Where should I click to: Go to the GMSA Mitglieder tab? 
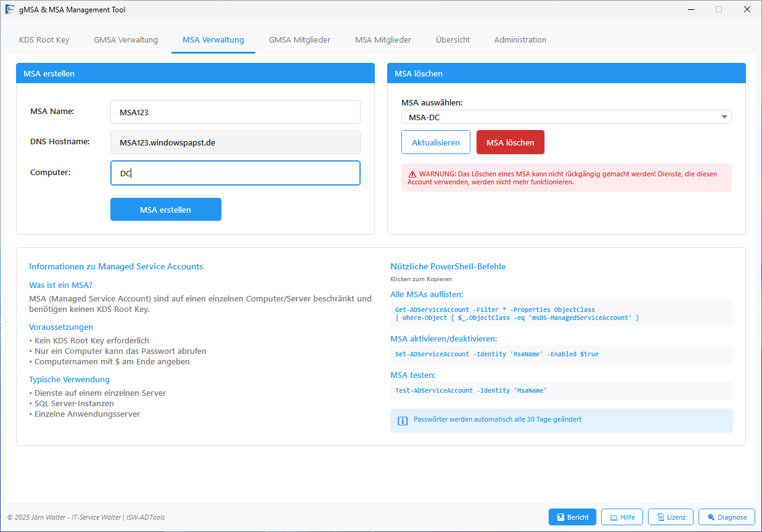pyautogui.click(x=300, y=40)
